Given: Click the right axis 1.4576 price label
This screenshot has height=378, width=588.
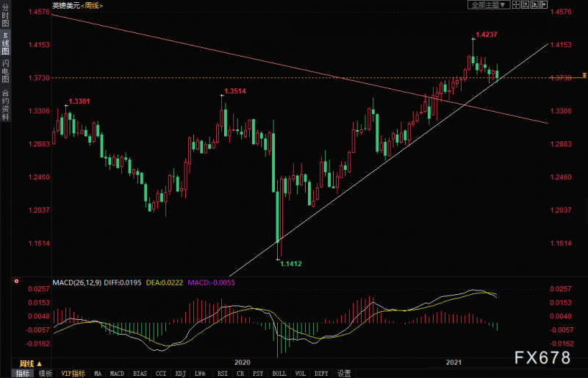Looking at the screenshot, I should click(x=561, y=12).
